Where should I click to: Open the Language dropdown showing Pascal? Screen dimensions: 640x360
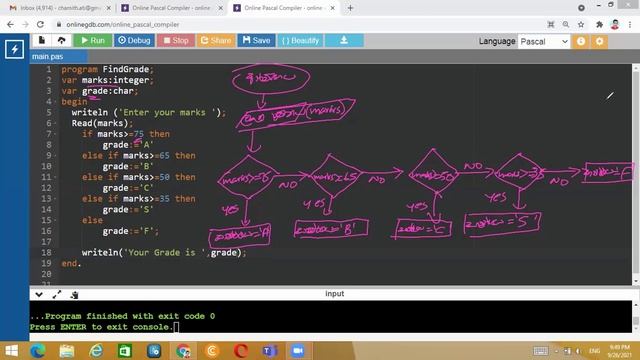click(544, 41)
